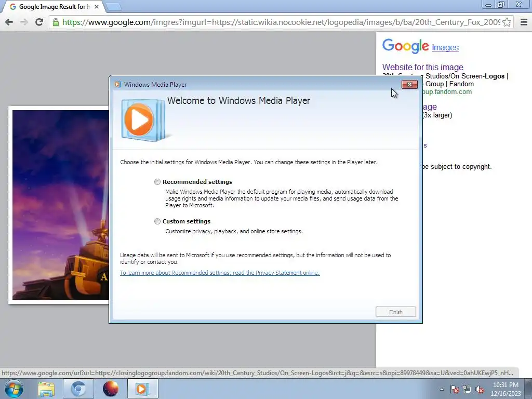Image resolution: width=532 pixels, height=399 pixels.
Task: Open the fireball browser taskbar icon
Action: [x=110, y=389]
